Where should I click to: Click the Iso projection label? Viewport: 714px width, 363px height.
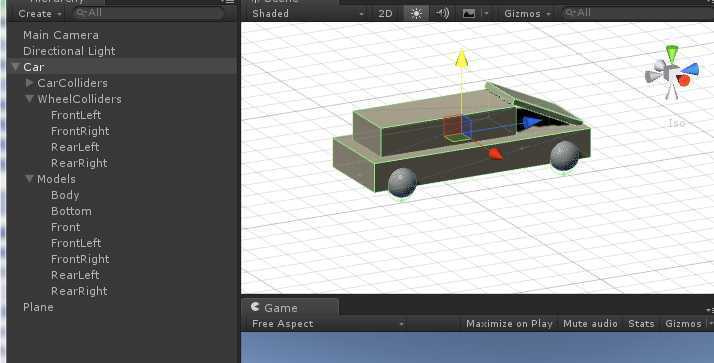tap(676, 123)
